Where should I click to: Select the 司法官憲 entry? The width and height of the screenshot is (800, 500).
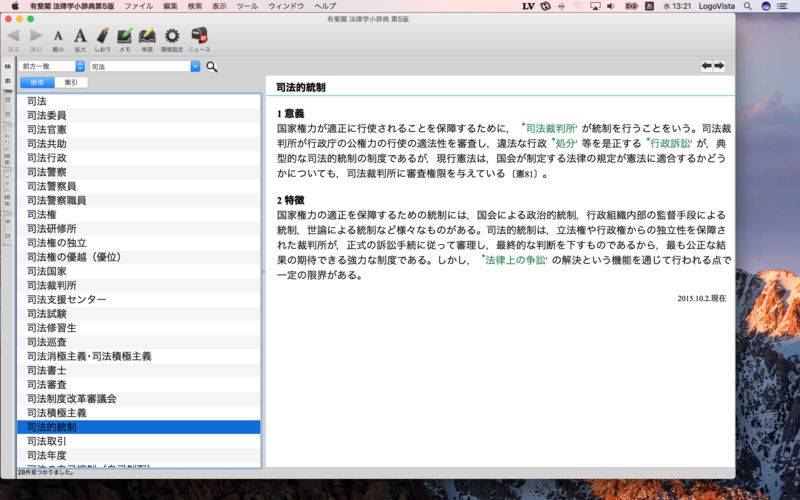pyautogui.click(x=139, y=130)
